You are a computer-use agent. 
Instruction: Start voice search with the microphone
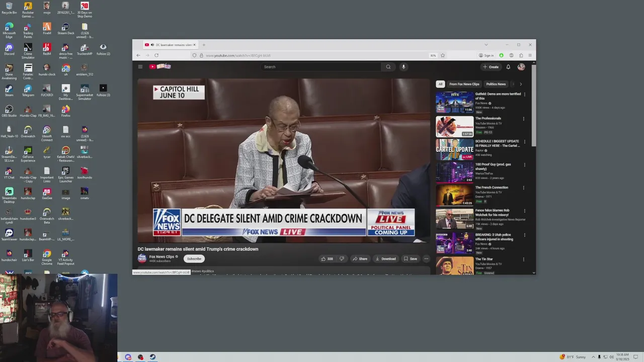[403, 67]
